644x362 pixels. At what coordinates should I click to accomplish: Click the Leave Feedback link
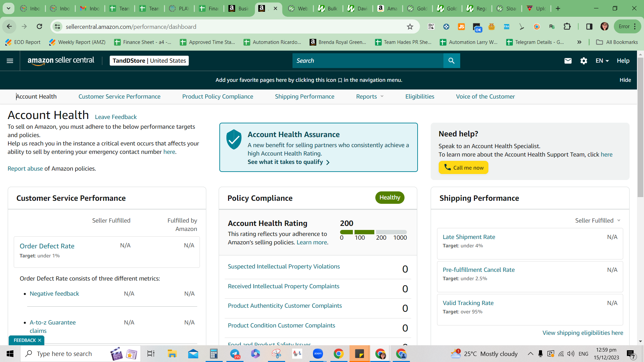point(116,117)
